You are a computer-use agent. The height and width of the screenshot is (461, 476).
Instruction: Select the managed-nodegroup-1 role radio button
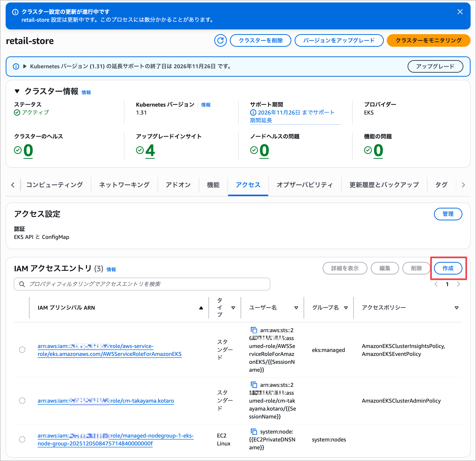[22, 439]
